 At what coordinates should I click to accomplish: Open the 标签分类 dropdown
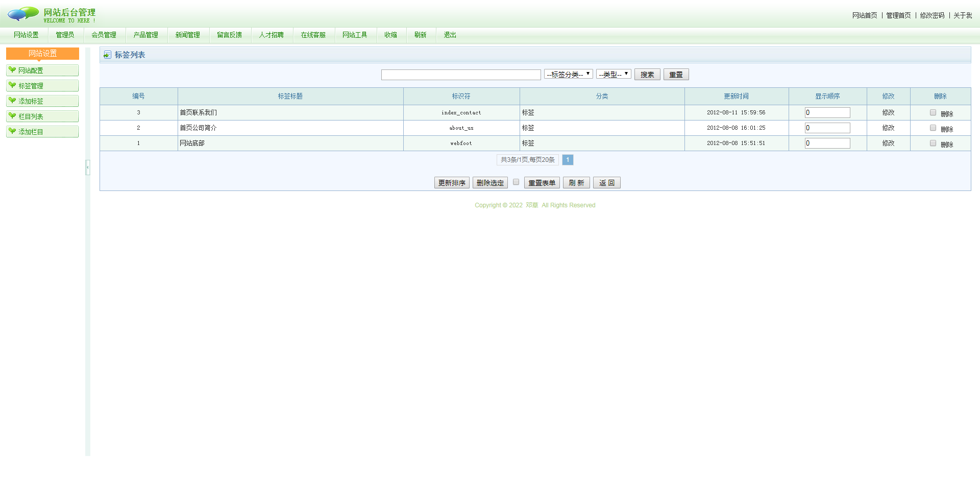pyautogui.click(x=569, y=74)
